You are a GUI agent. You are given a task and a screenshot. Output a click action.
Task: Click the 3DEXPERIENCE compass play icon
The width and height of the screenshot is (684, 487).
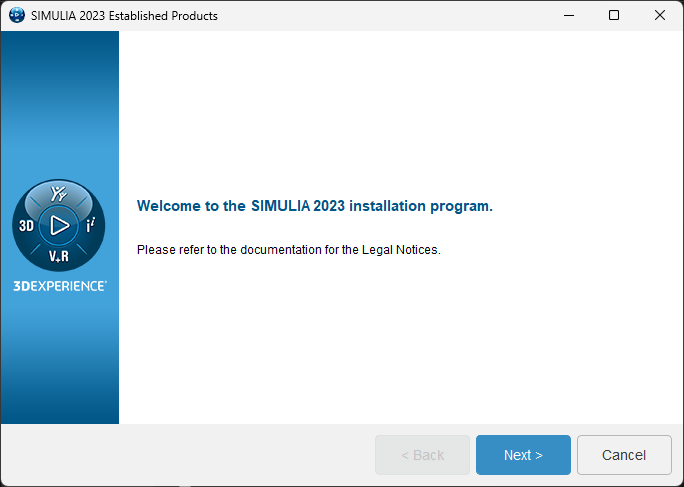coord(59,226)
